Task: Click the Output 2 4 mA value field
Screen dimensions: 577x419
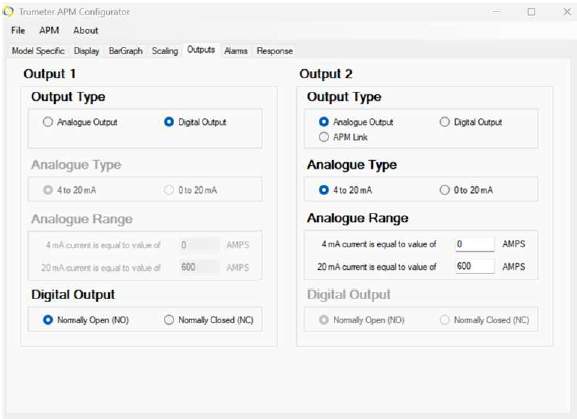Action: pyautogui.click(x=475, y=244)
